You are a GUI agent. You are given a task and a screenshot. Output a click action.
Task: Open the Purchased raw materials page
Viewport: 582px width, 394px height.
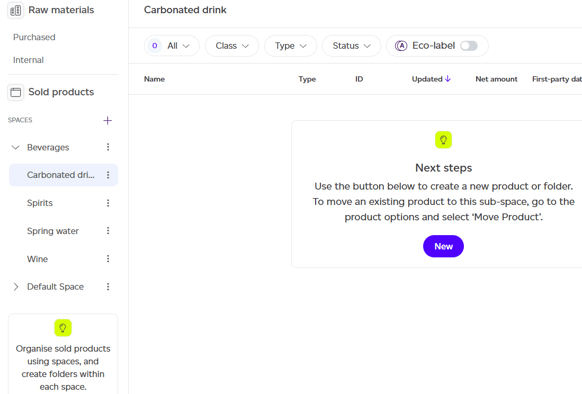tap(34, 37)
